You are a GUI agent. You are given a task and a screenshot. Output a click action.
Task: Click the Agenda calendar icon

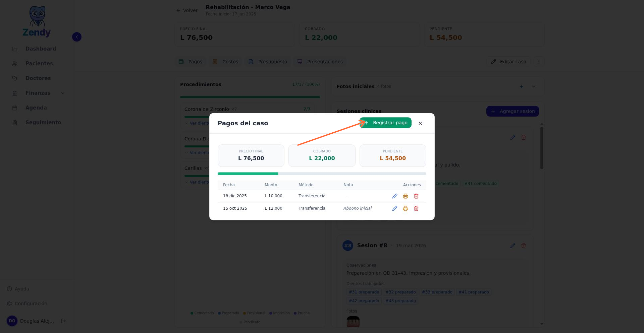click(x=15, y=108)
